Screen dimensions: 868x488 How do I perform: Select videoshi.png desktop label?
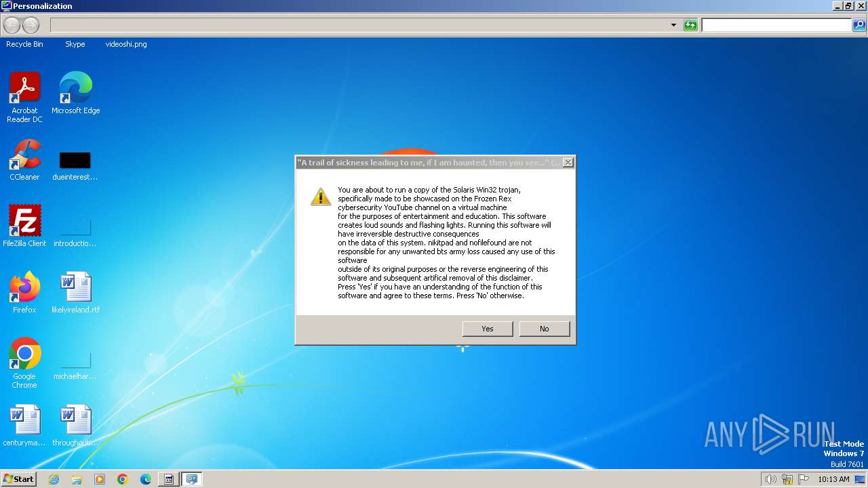pyautogui.click(x=126, y=44)
